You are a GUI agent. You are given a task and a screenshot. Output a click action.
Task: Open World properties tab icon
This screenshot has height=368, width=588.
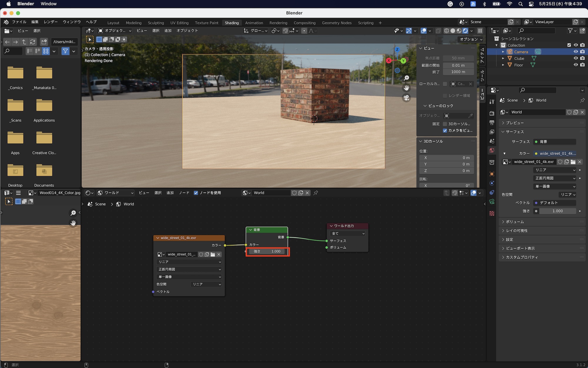click(x=492, y=150)
